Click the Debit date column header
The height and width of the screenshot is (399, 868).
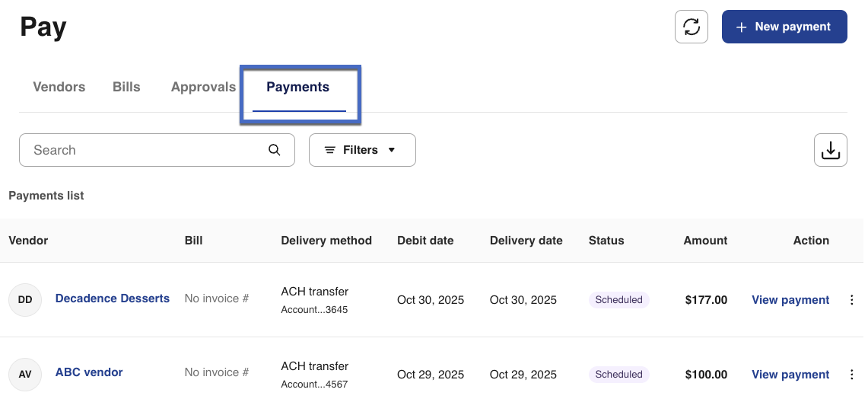pos(425,241)
